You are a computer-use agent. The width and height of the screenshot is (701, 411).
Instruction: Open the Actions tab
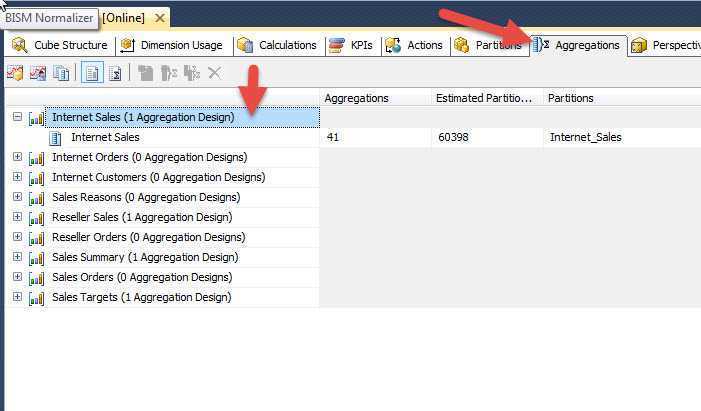coord(414,45)
